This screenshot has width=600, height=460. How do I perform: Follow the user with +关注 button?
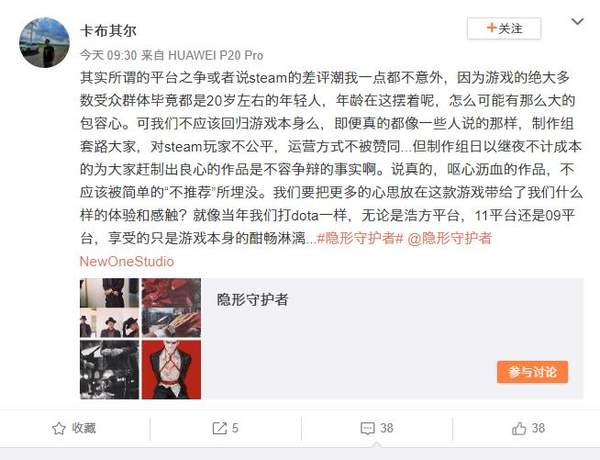pos(504,28)
